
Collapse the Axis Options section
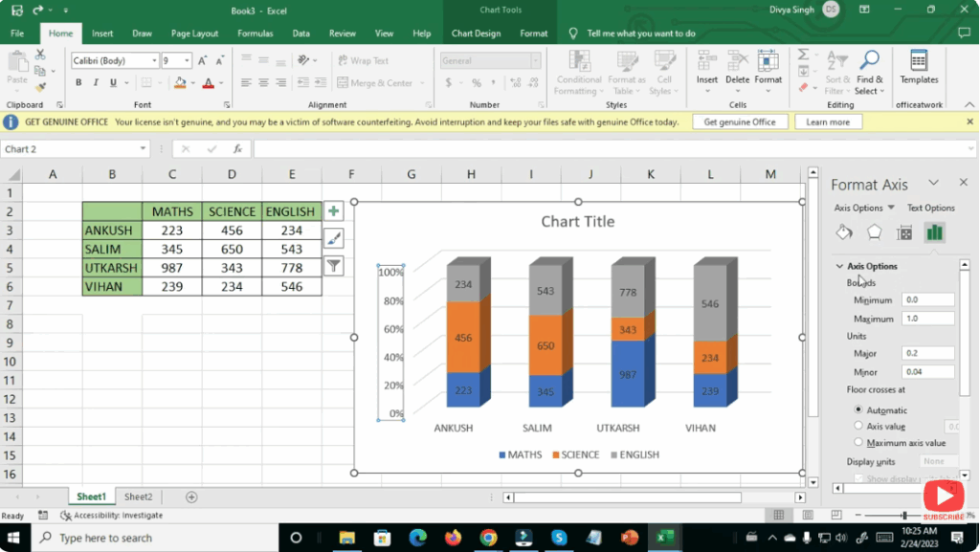click(839, 267)
